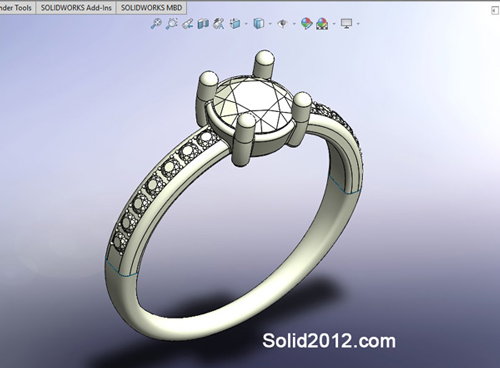The height and width of the screenshot is (368, 500).
Task: Open the View Settings dropdown arrow
Action: point(358,24)
